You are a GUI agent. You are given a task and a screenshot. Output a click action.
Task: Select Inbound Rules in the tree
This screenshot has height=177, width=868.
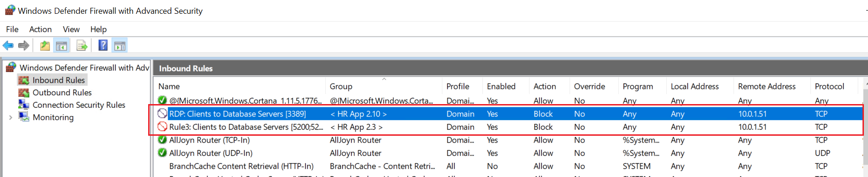(x=59, y=80)
